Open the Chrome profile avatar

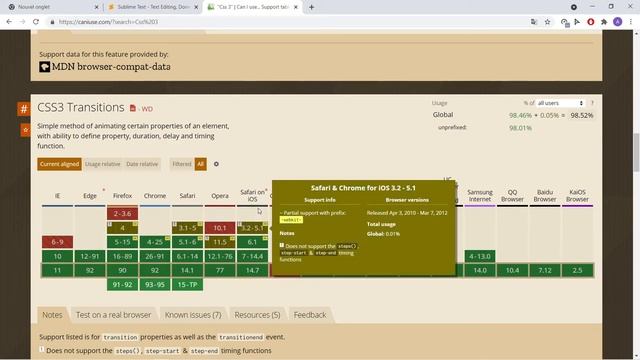618,22
